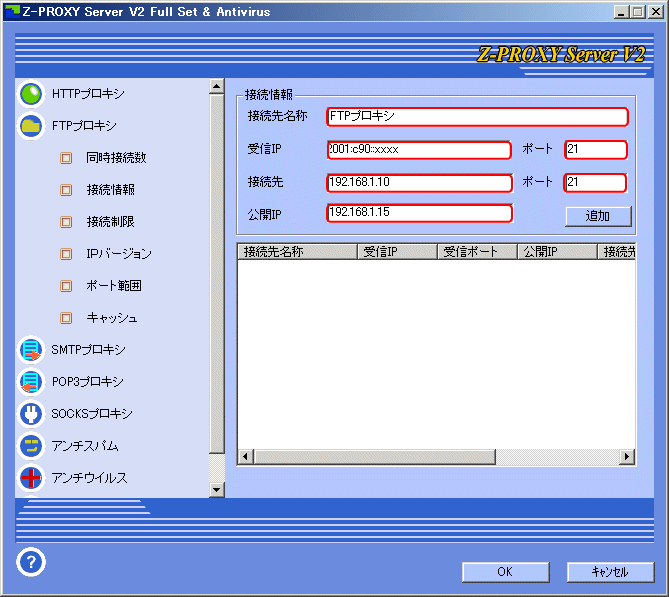The width and height of the screenshot is (669, 597).
Task: Select the HTTPプロキシ label
Action: pos(88,94)
